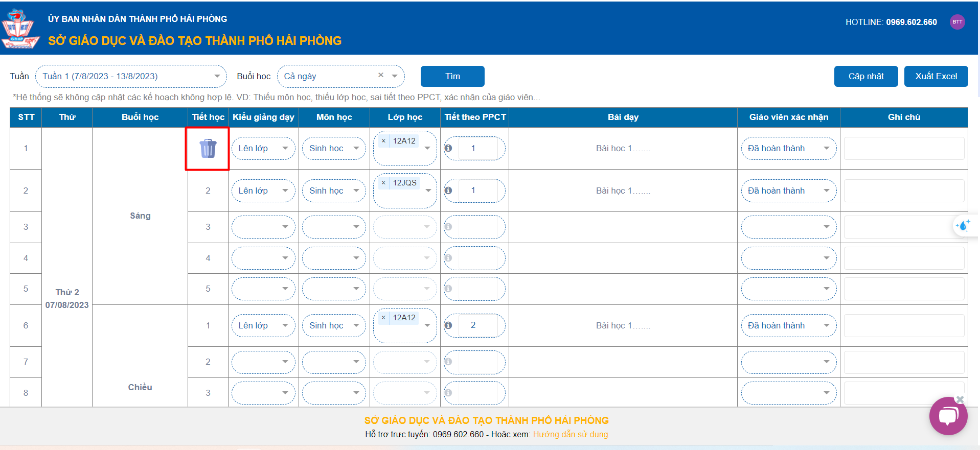Click the Cập nhật button
The image size is (980, 450).
[865, 77]
